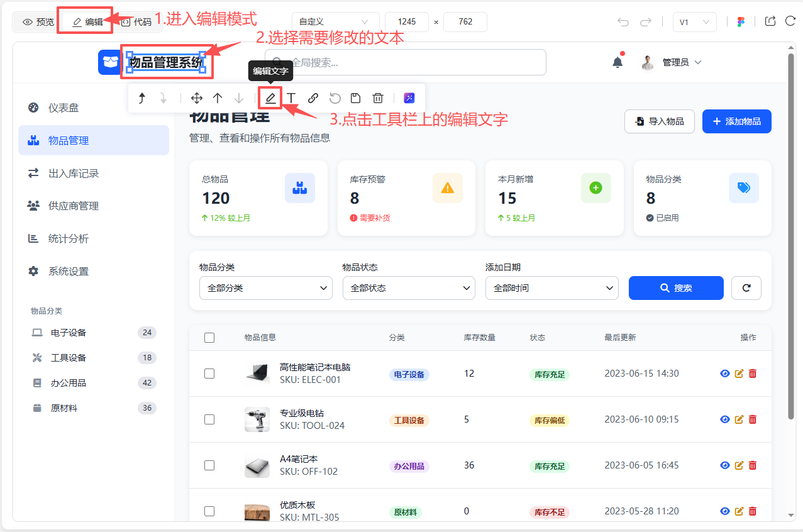The width and height of the screenshot is (803, 532).
Task: Click the 添加物品 button
Action: [x=736, y=121]
